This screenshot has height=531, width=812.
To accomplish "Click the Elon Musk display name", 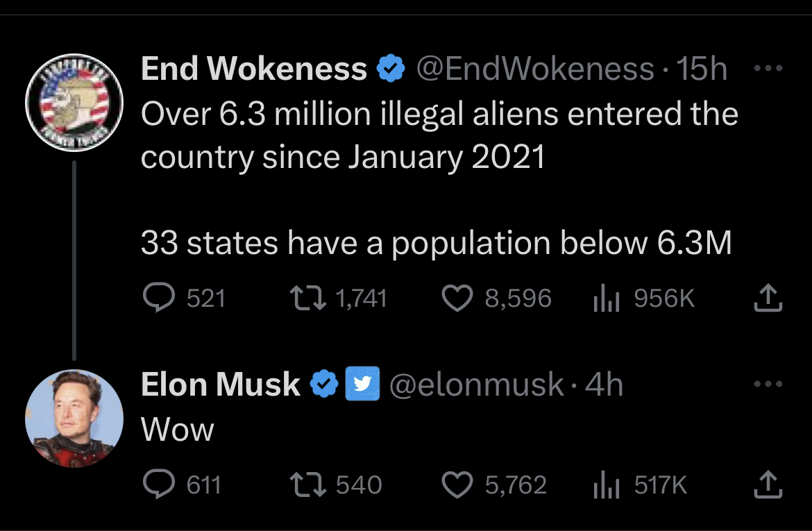I will coord(220,384).
